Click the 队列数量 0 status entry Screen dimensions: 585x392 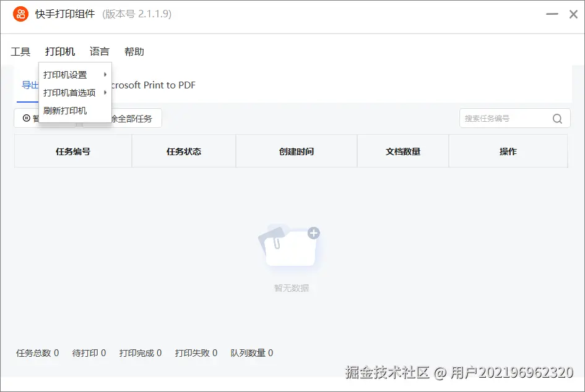[x=252, y=353]
